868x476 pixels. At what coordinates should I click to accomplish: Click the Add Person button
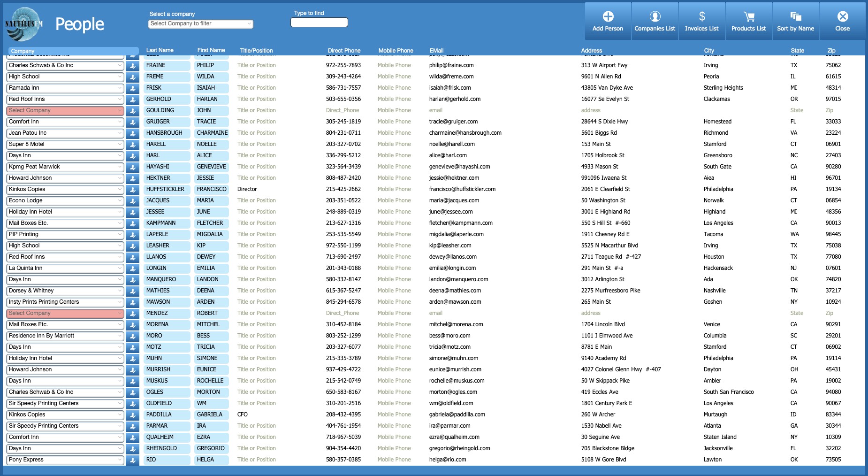608,21
